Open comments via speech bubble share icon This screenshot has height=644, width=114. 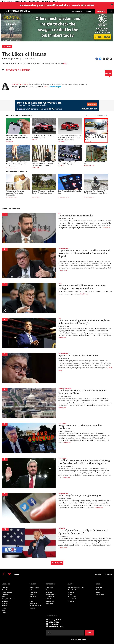111,59
